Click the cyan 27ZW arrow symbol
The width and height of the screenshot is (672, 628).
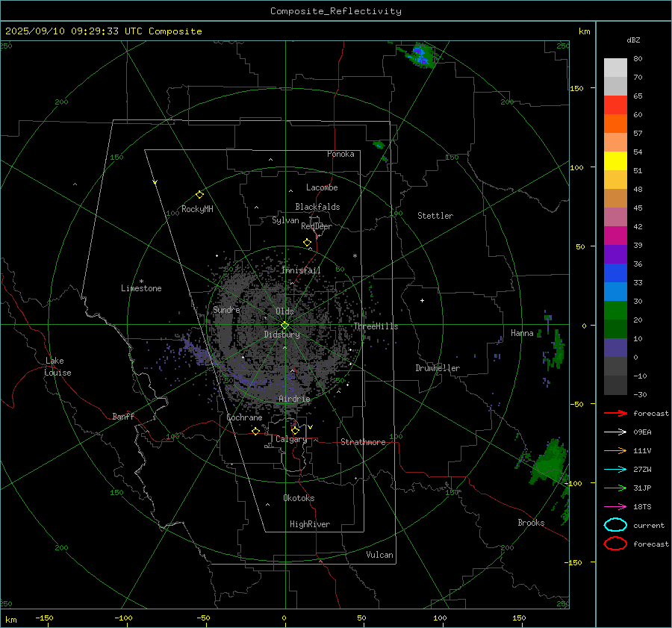615,470
